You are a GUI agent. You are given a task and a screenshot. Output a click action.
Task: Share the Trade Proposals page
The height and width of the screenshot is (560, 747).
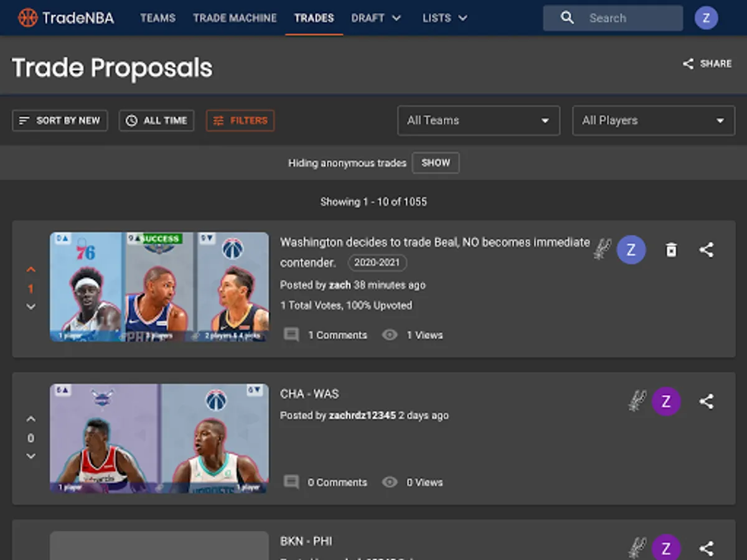tap(707, 63)
